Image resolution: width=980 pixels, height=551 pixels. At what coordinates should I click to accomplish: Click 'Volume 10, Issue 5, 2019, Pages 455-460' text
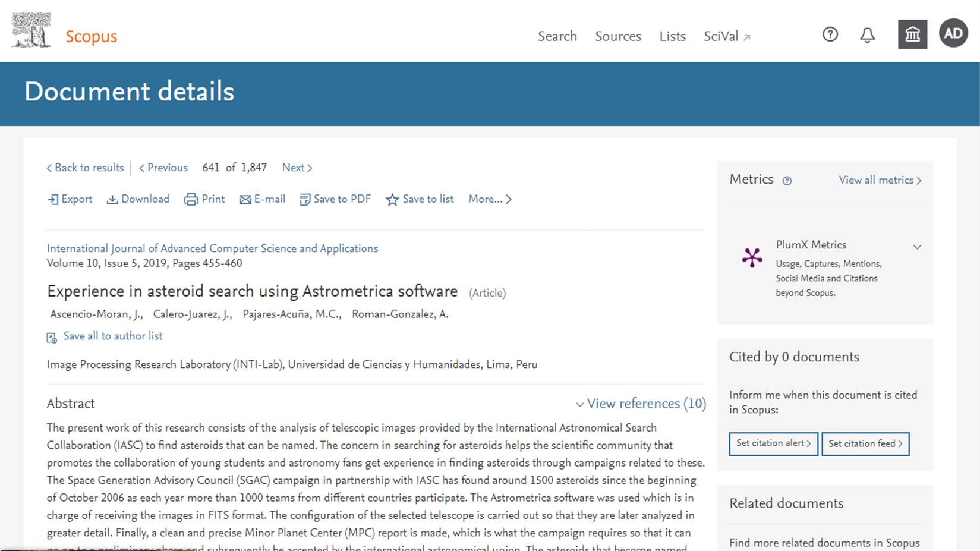pyautogui.click(x=144, y=263)
